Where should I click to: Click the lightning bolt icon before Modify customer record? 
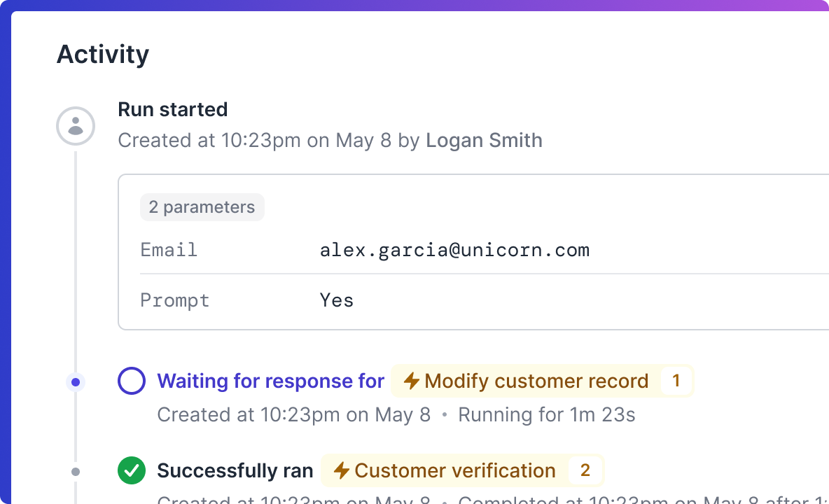pos(412,381)
